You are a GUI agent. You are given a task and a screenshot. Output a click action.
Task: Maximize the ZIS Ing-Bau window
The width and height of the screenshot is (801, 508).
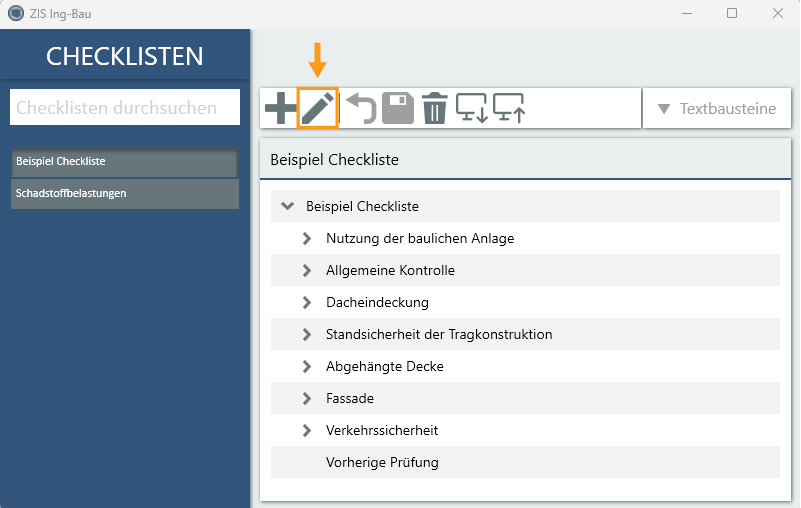[732, 13]
